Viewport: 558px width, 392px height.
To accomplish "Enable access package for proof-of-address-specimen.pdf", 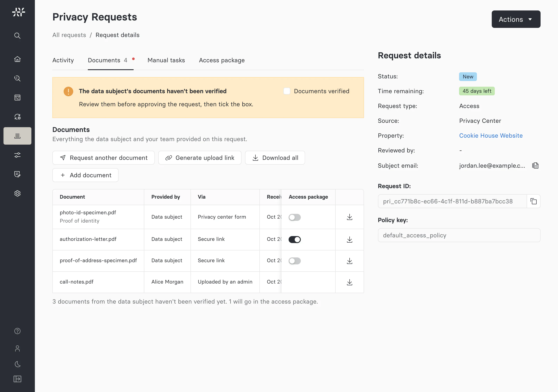I will click(x=294, y=261).
